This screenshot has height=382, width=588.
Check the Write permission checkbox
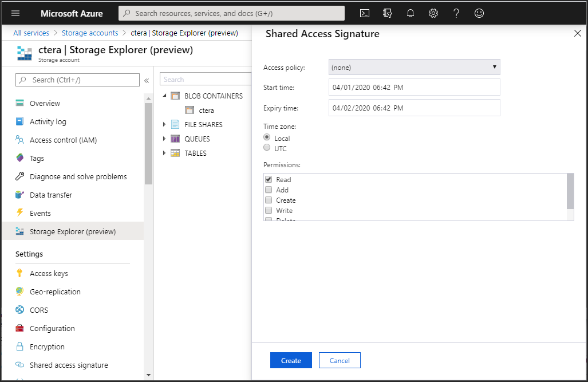click(x=269, y=210)
